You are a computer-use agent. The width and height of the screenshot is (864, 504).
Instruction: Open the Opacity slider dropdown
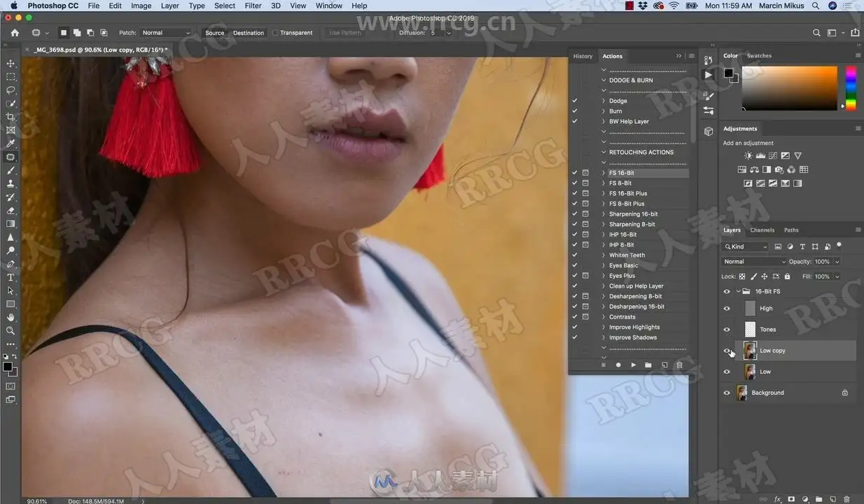[x=837, y=262]
